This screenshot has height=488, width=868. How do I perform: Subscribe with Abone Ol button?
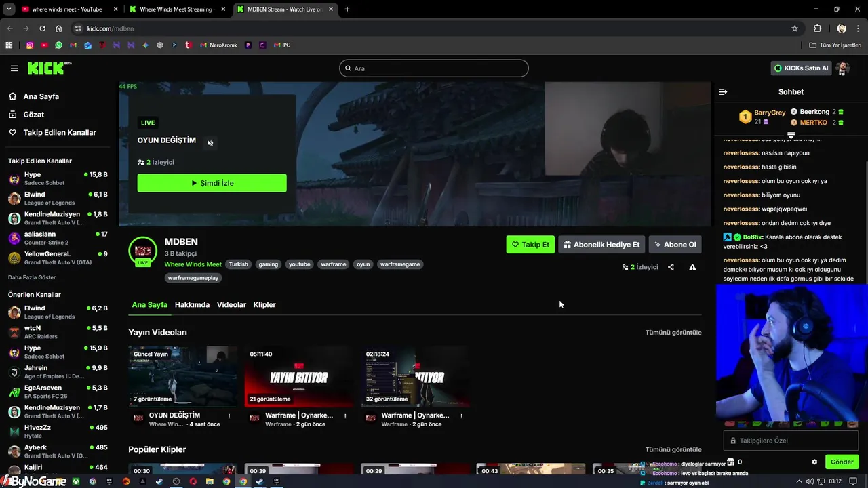click(675, 245)
